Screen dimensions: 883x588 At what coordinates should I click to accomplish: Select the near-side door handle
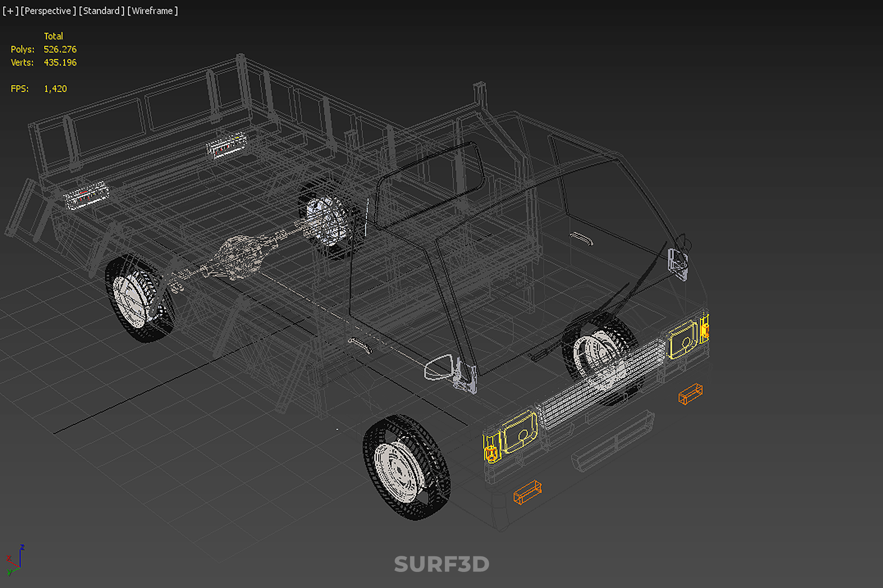click(x=360, y=345)
